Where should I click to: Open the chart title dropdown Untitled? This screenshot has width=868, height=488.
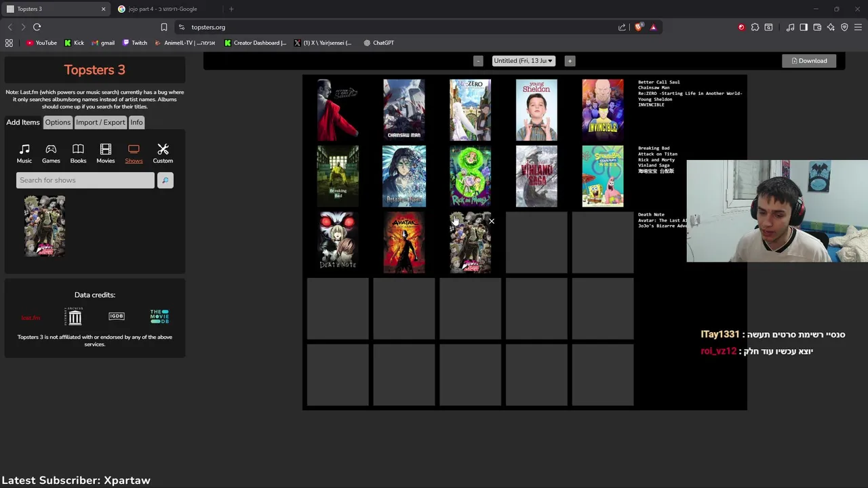coord(523,61)
